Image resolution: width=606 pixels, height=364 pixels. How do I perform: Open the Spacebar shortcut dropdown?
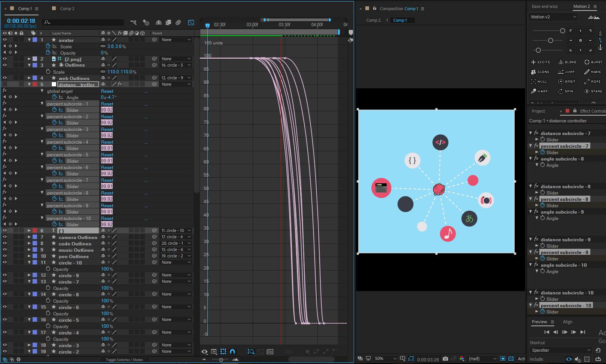coord(561,351)
